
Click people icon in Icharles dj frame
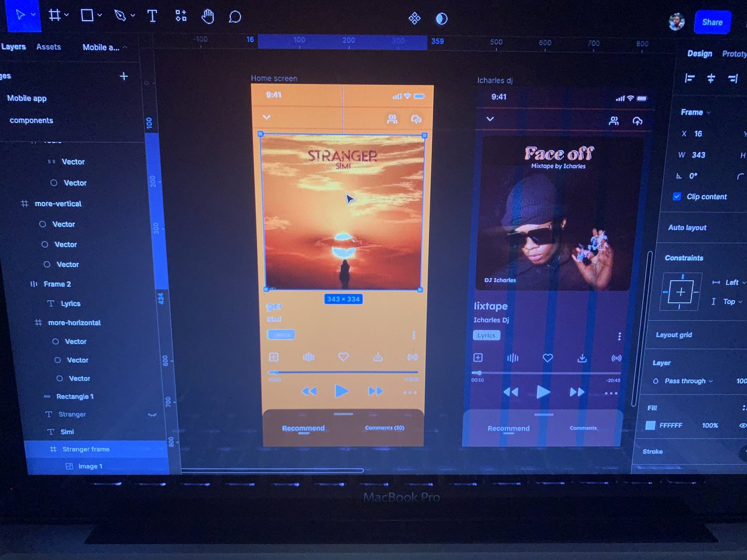point(614,121)
